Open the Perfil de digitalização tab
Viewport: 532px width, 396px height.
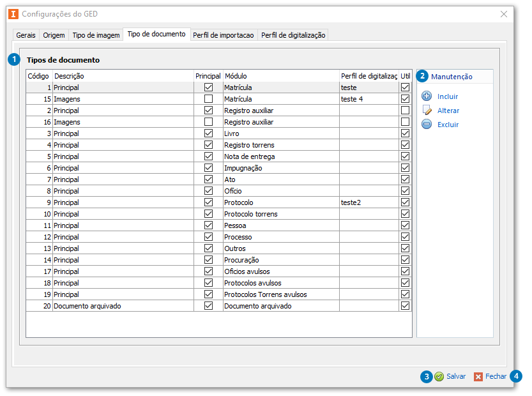293,35
